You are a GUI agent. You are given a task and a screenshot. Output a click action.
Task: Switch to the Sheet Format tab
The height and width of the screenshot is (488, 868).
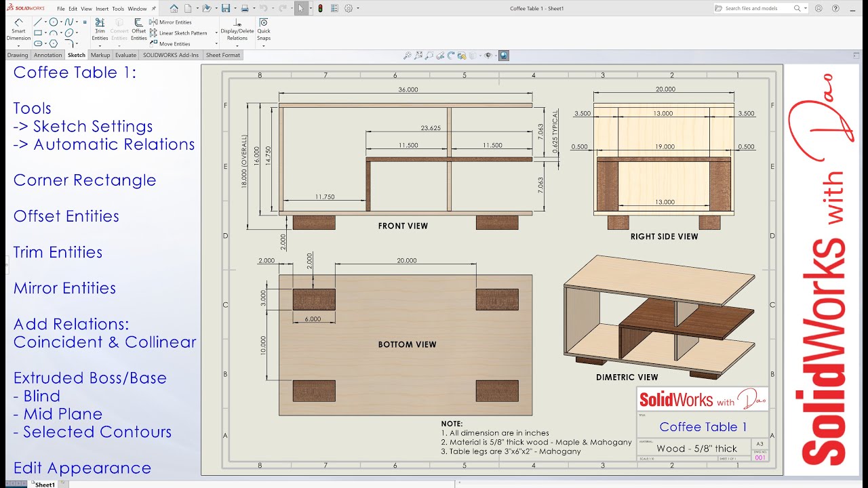[x=223, y=55]
